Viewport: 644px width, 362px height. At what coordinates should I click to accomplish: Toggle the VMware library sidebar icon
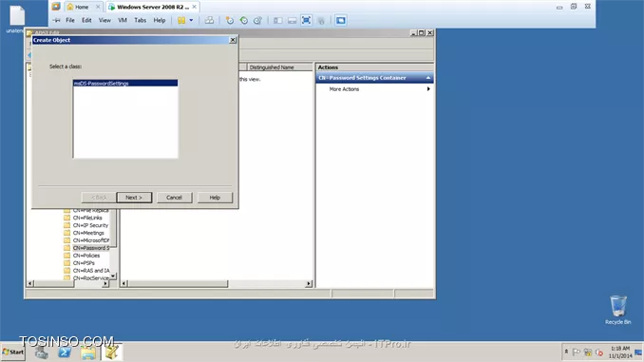point(278,20)
